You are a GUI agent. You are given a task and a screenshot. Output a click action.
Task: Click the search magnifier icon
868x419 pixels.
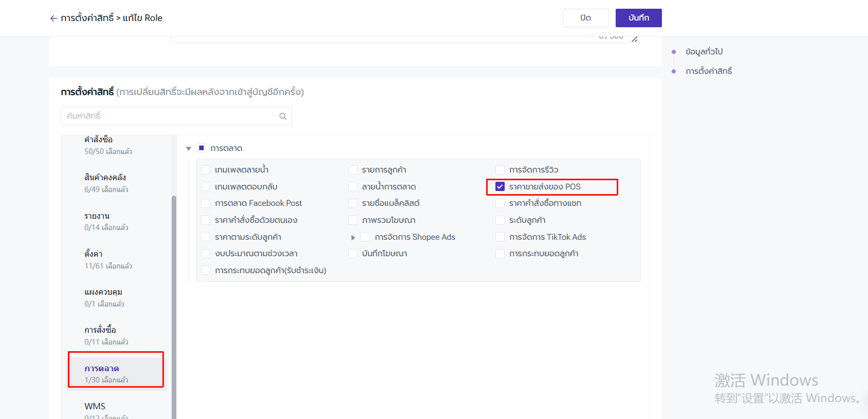[x=283, y=117]
